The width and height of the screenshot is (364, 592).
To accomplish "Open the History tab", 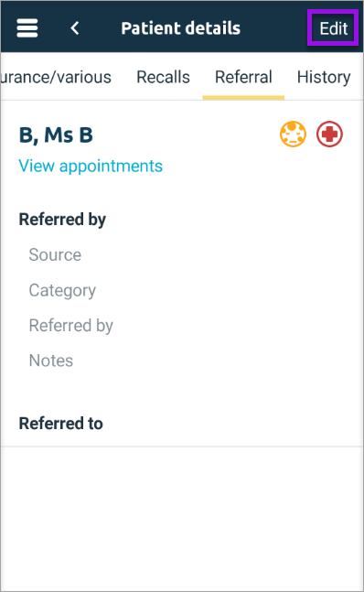I will 324,78.
